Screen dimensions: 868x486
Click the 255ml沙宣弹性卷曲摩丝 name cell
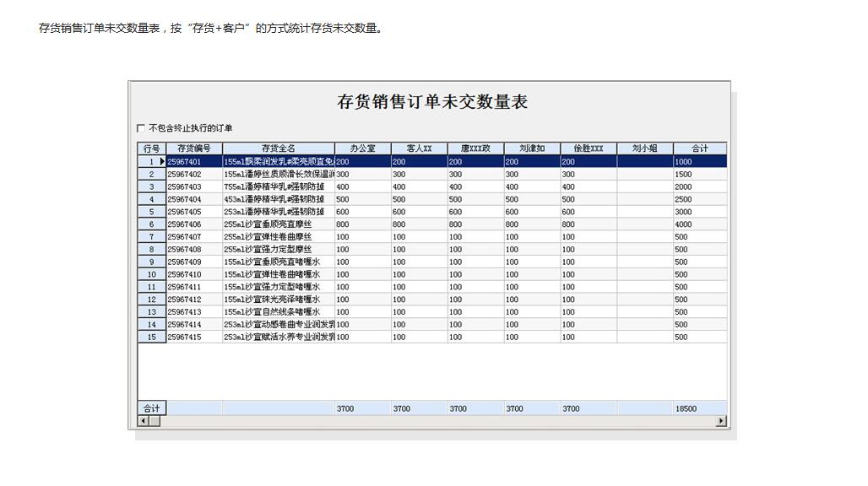pos(279,236)
